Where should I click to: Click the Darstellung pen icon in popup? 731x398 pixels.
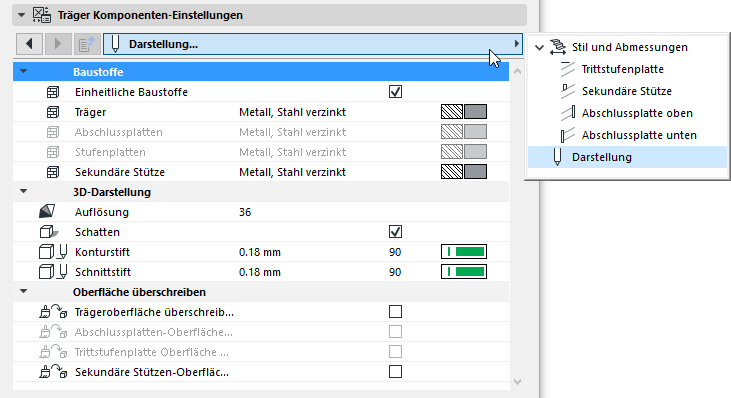(x=557, y=157)
